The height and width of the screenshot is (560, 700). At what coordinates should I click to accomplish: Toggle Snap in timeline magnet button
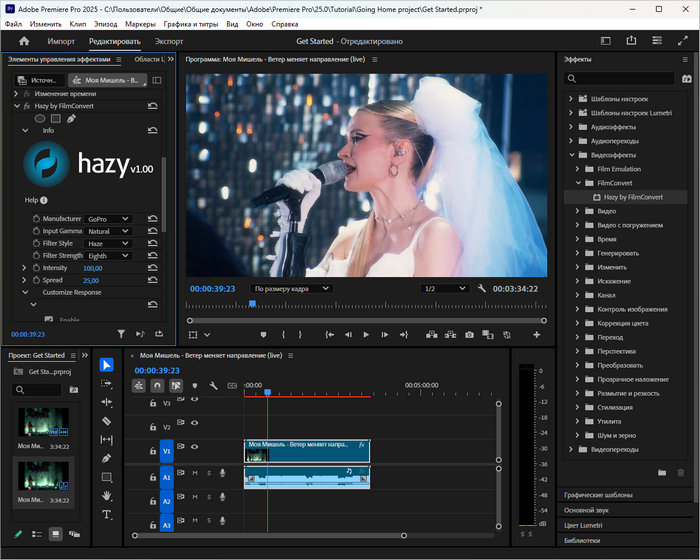point(157,385)
